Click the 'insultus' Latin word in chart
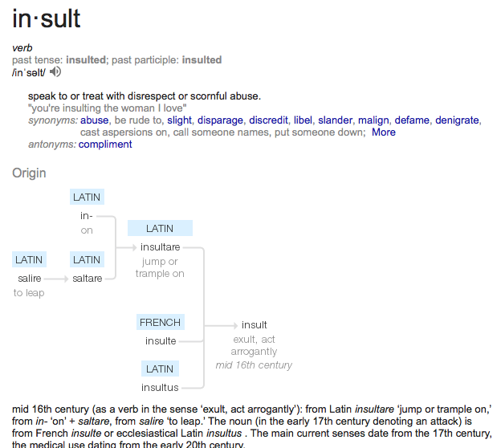The image size is (501, 448). pyautogui.click(x=160, y=387)
